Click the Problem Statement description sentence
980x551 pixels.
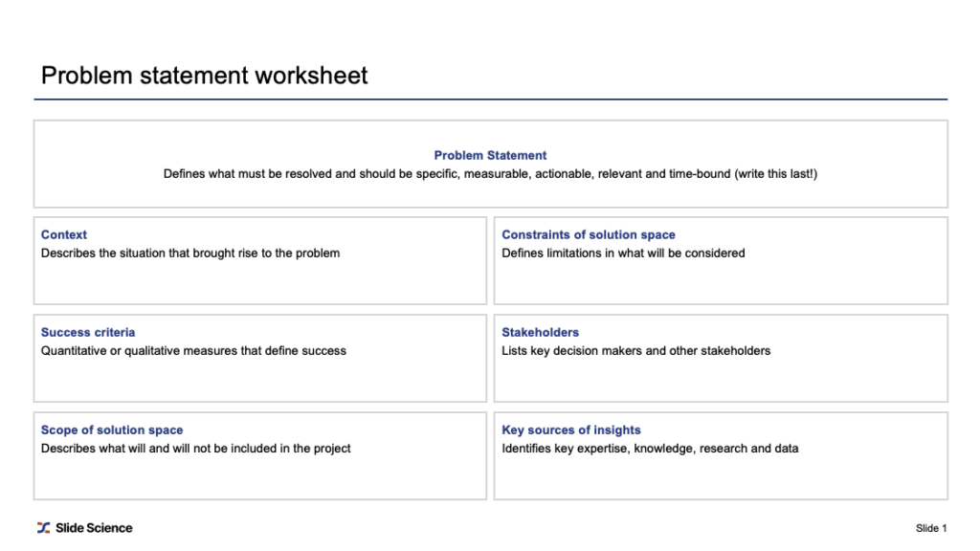click(490, 174)
